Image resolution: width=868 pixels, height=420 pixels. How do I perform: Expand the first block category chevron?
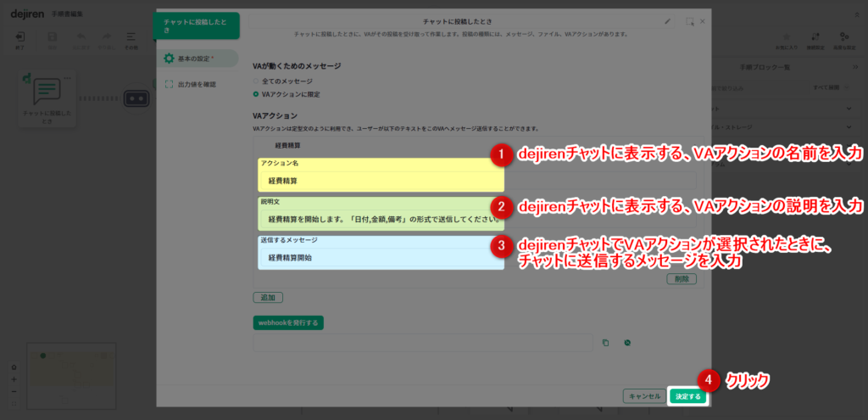point(849,108)
